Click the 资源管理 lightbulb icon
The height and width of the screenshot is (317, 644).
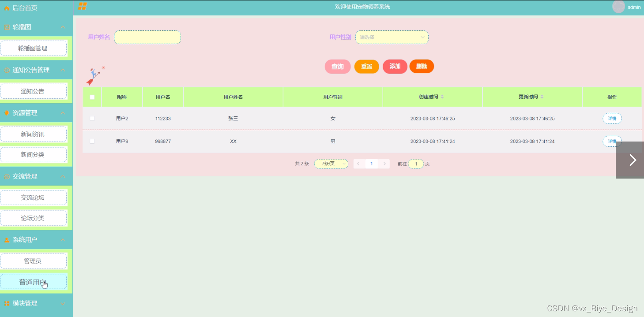pyautogui.click(x=7, y=113)
